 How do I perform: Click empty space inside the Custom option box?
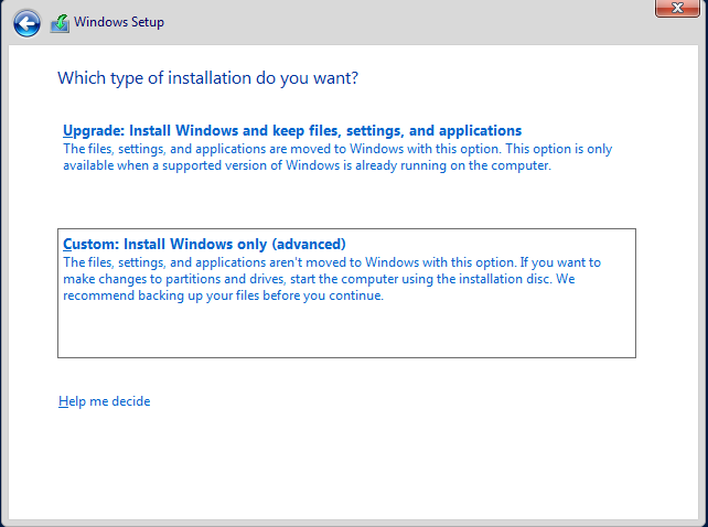346,331
